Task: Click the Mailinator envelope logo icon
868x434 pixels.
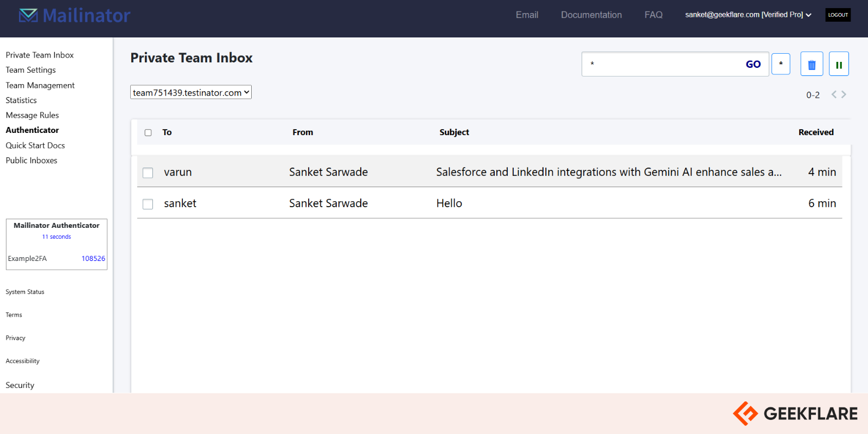Action: click(x=28, y=15)
